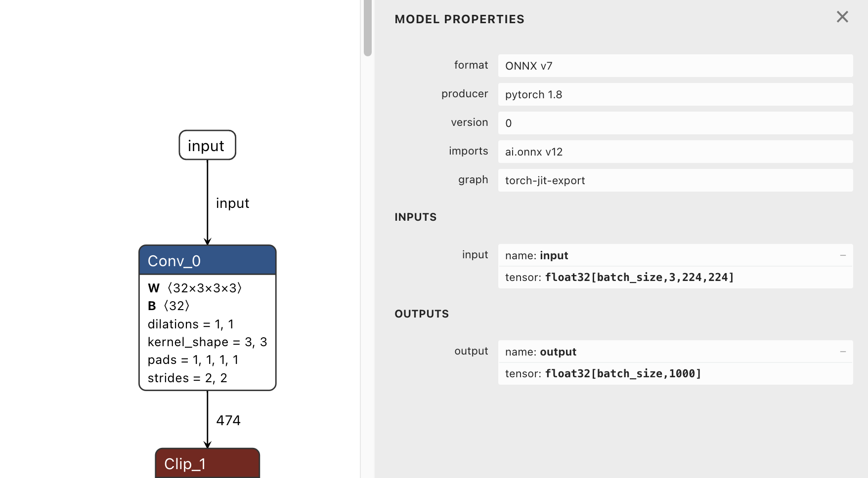Select the input node in the graph

click(207, 145)
